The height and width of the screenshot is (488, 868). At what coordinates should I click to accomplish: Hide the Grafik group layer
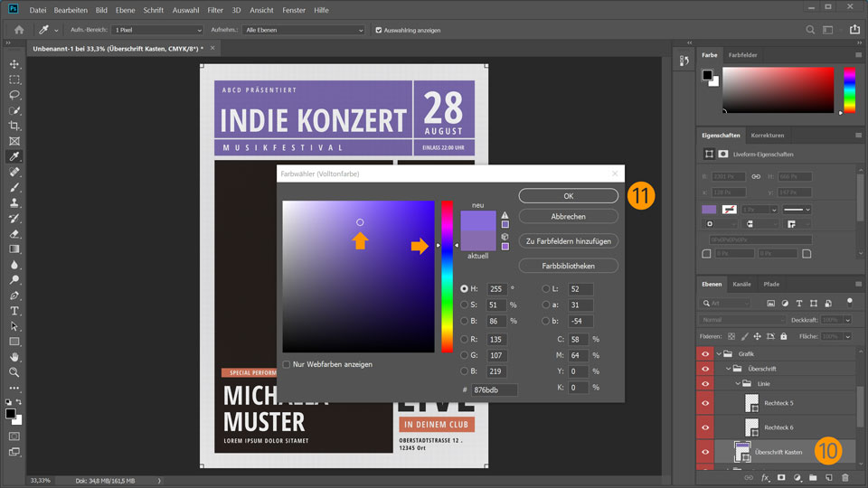(705, 354)
